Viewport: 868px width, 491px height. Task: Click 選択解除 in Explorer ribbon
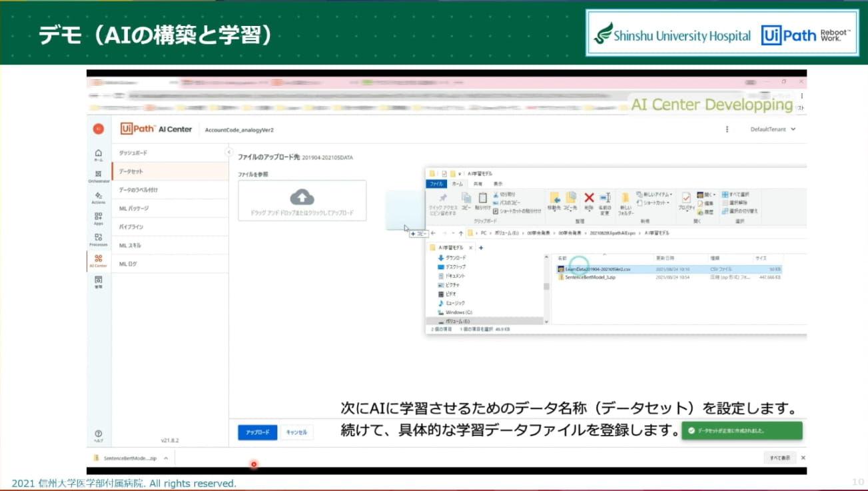[x=733, y=203]
